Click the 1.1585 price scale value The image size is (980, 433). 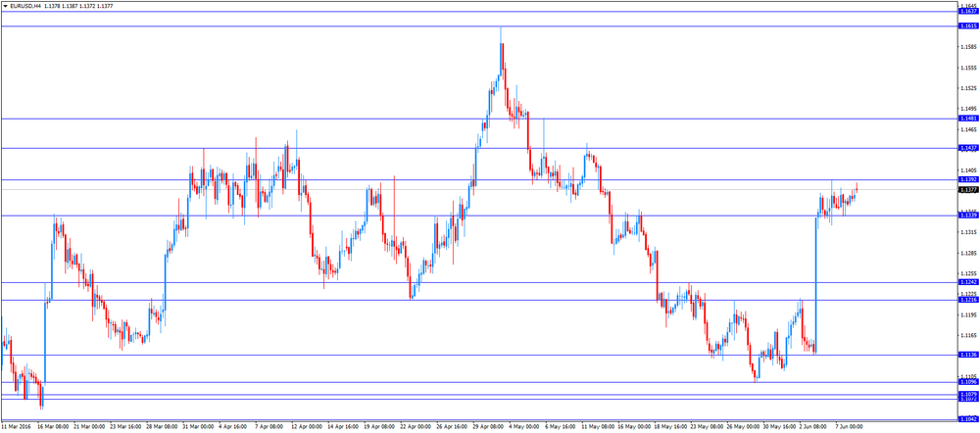click(x=969, y=47)
